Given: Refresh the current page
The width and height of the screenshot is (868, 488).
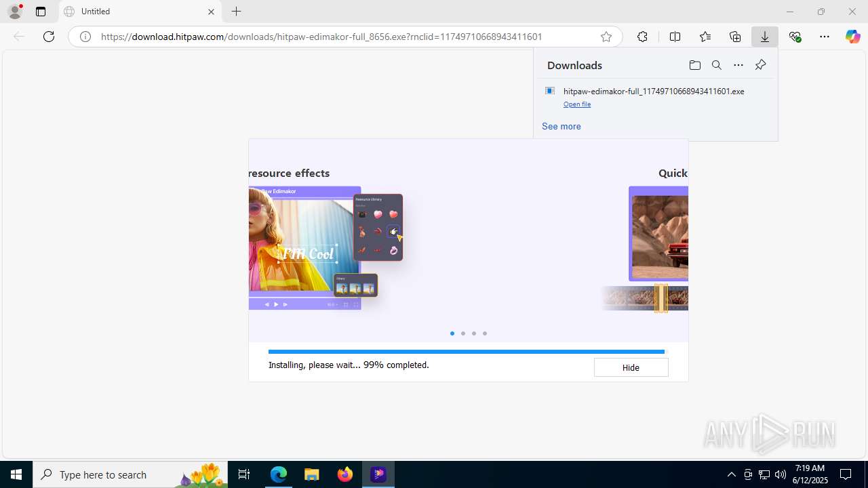Looking at the screenshot, I should tap(49, 37).
